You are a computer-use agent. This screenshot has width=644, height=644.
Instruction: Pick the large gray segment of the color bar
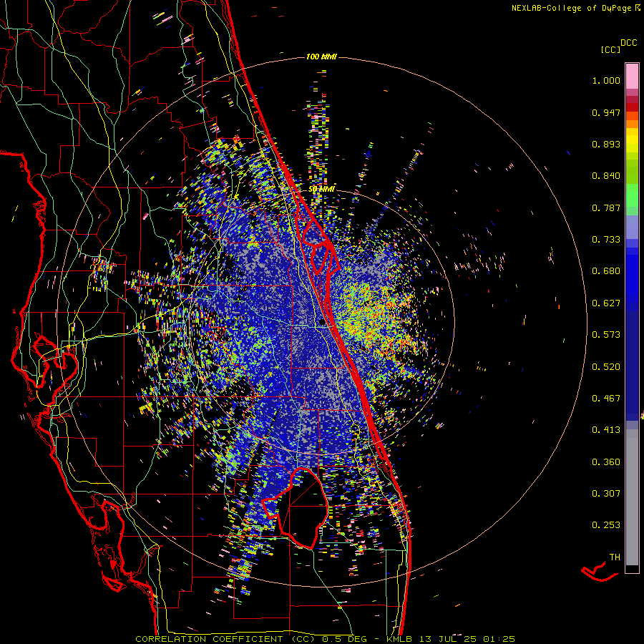632,497
